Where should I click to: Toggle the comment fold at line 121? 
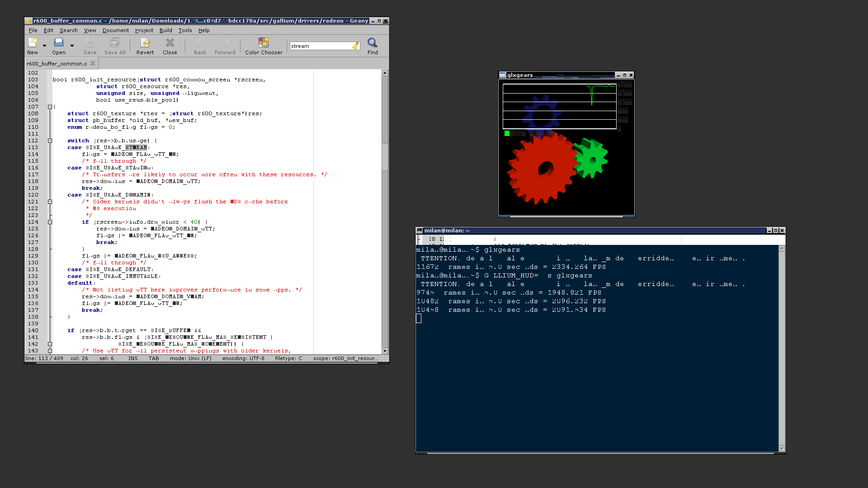[50, 202]
